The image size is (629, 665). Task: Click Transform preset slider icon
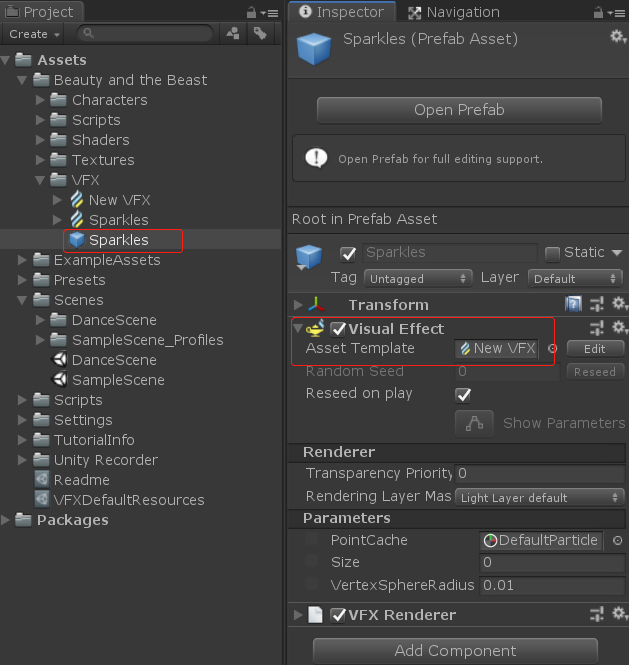[596, 304]
